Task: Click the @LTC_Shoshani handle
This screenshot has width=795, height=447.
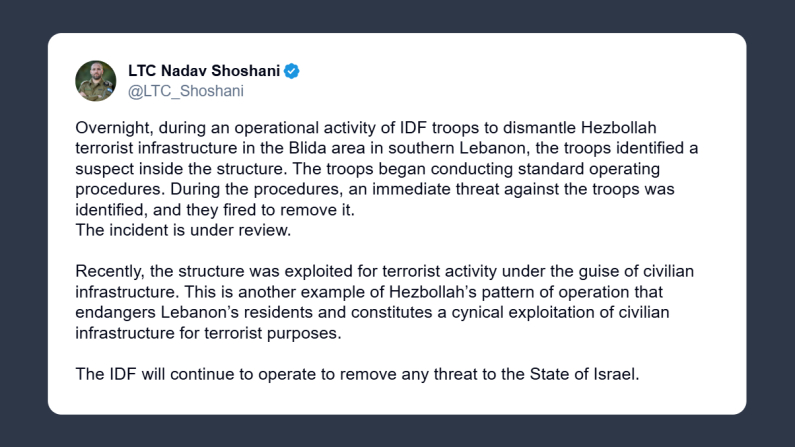Action: pos(186,91)
